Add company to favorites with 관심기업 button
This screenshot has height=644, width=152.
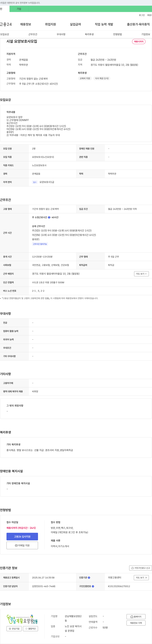click(14, 629)
